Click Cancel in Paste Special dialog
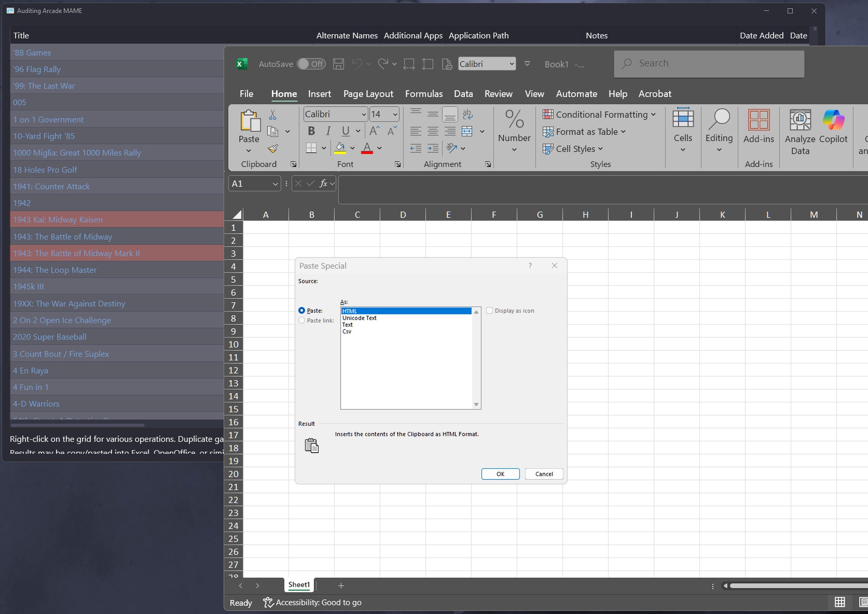 pos(544,474)
